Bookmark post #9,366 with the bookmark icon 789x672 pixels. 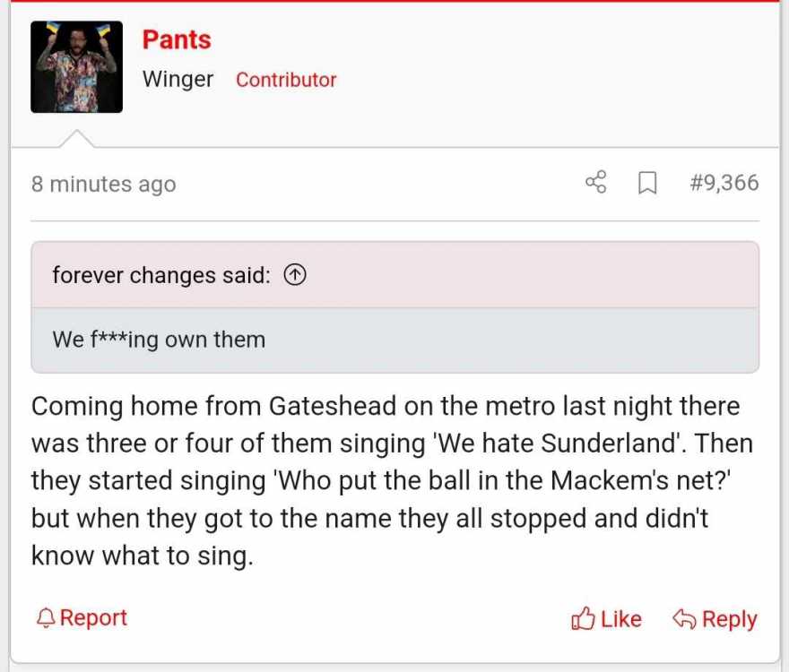tap(647, 183)
